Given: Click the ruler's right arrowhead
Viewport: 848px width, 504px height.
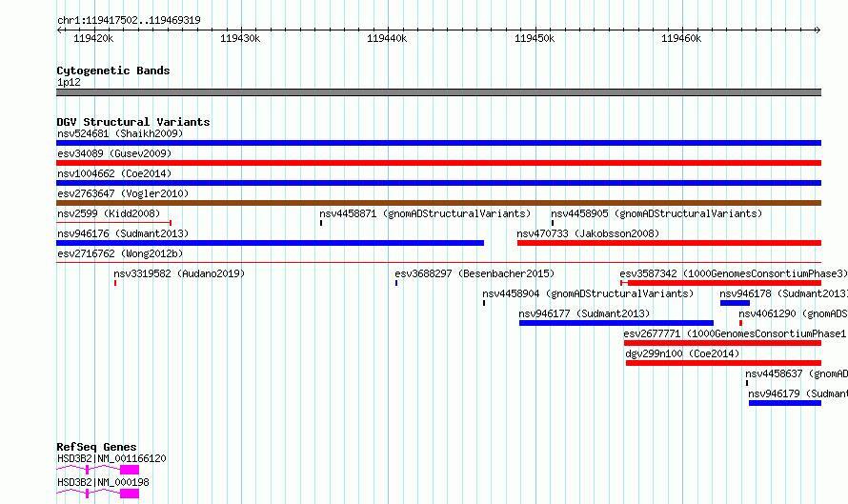Looking at the screenshot, I should coord(818,30).
